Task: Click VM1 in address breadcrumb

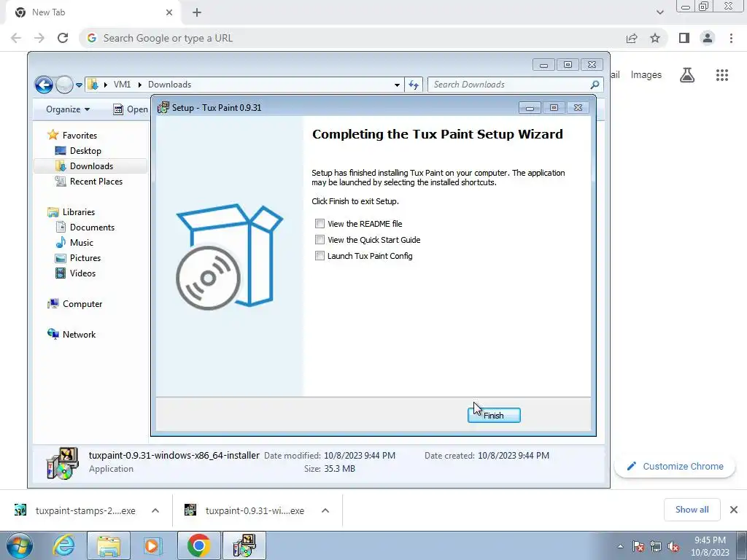Action: (122, 85)
